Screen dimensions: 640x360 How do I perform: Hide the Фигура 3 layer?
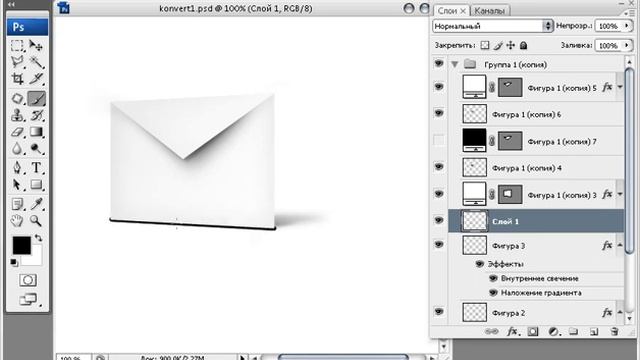(439, 244)
